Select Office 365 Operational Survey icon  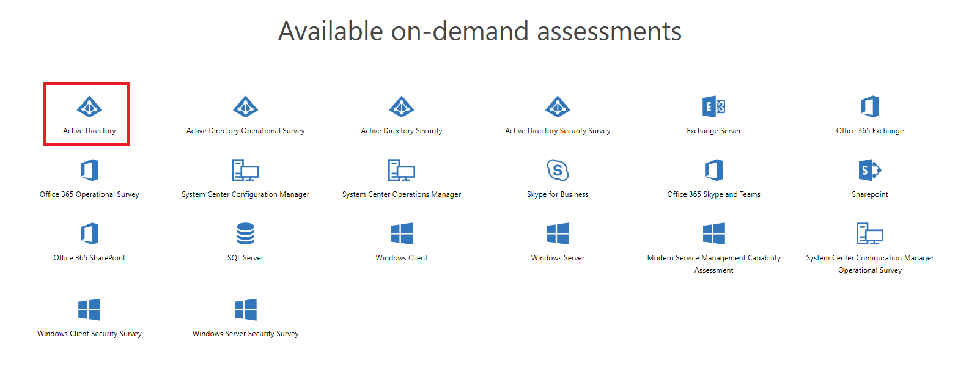[x=89, y=170]
